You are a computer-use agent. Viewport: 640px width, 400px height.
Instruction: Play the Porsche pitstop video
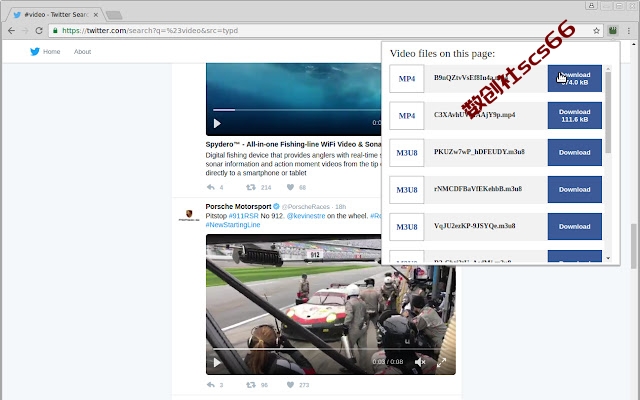(x=217, y=362)
